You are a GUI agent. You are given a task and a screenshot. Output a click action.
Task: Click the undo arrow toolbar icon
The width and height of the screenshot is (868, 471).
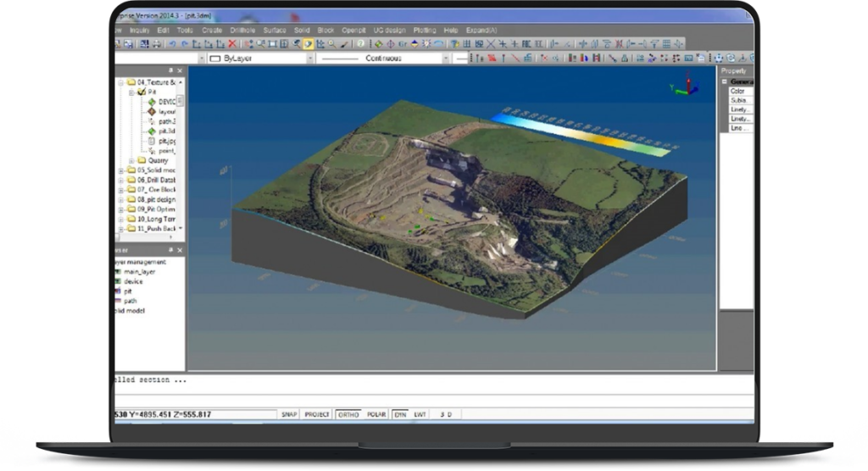click(x=173, y=44)
